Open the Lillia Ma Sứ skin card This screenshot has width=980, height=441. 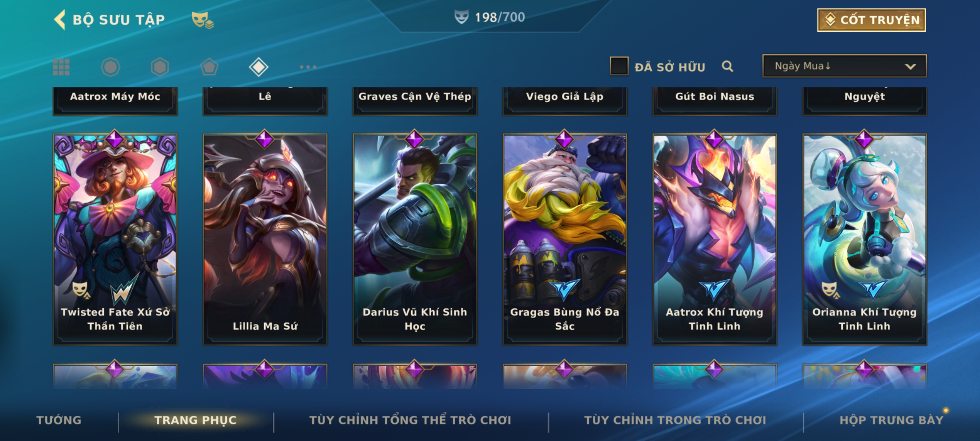tap(265, 240)
